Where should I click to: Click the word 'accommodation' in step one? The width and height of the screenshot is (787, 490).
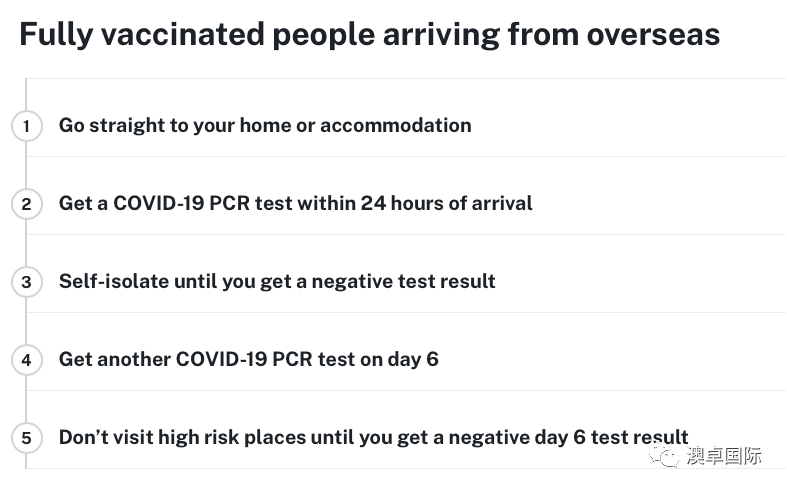click(x=396, y=126)
